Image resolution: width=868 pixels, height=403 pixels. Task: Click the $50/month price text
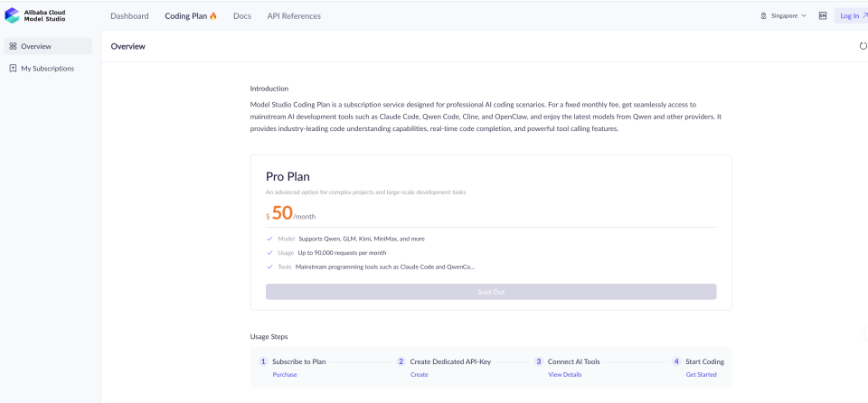(290, 213)
